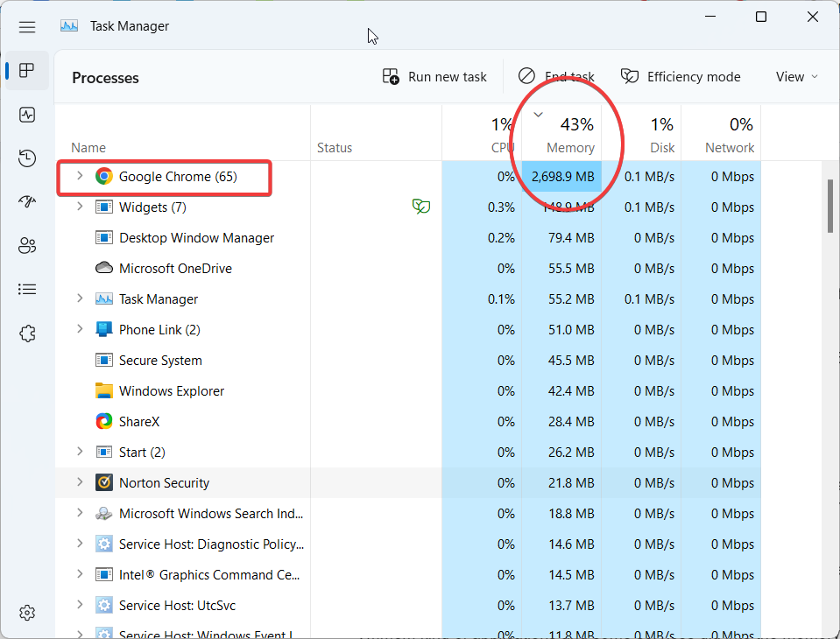Open the Services page
The height and width of the screenshot is (639, 840).
point(27,333)
